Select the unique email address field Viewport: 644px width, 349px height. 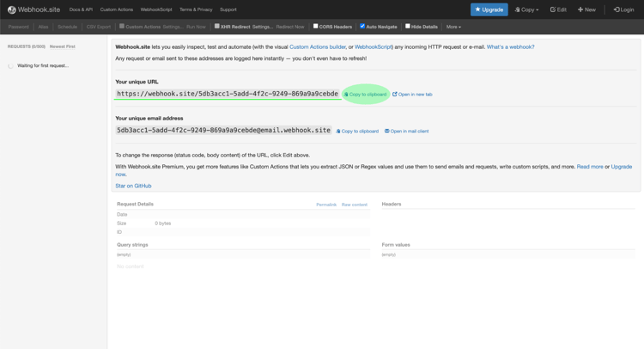click(223, 131)
